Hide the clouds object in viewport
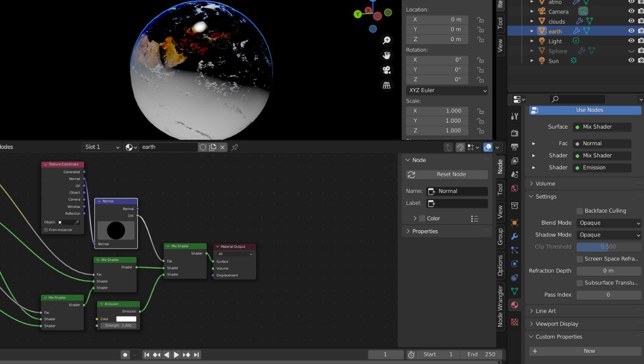This screenshot has width=644, height=364. pyautogui.click(x=631, y=21)
